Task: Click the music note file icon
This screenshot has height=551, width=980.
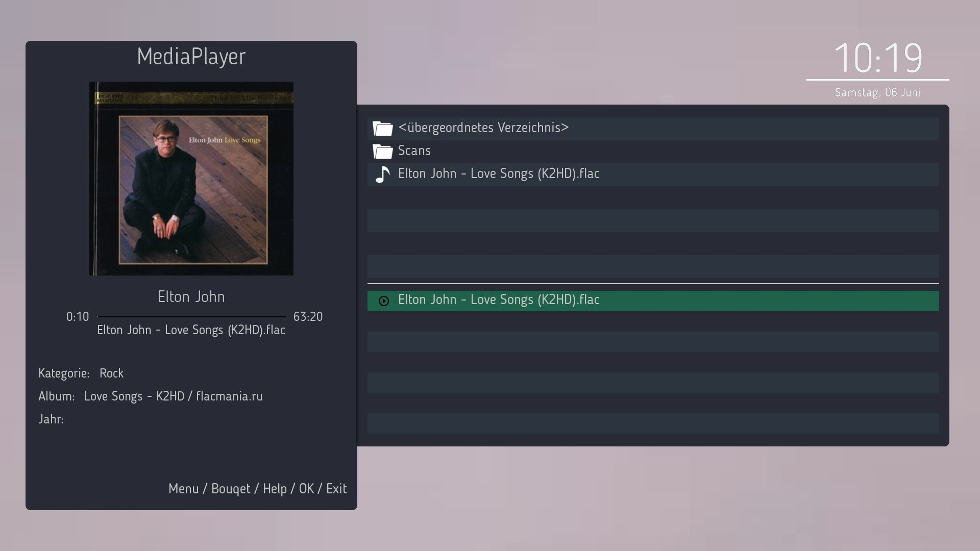Action: pos(382,174)
